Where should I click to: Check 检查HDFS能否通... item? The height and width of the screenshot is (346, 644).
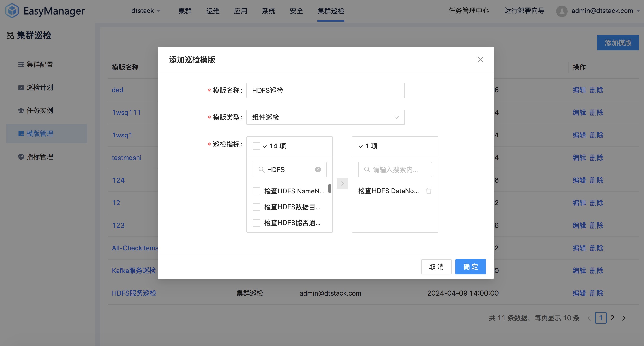click(x=256, y=223)
